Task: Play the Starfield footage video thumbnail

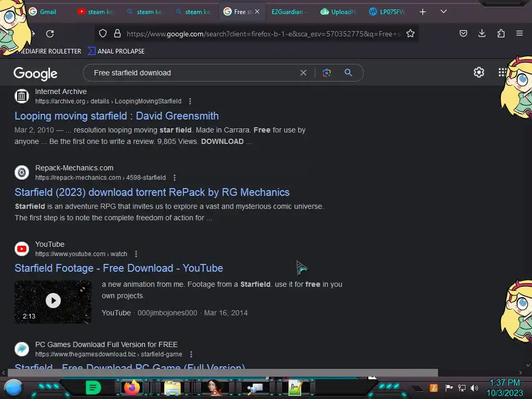Action: (x=53, y=302)
